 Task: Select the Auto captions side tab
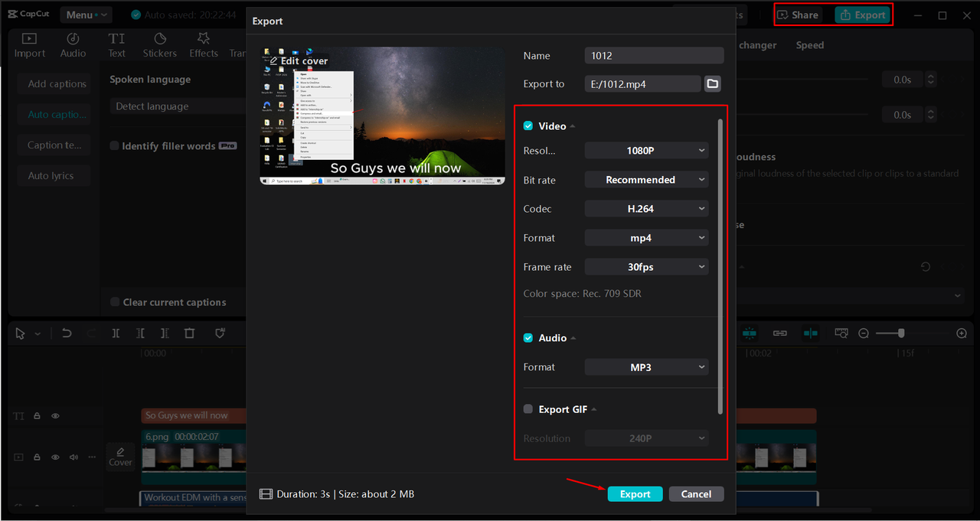coord(55,115)
